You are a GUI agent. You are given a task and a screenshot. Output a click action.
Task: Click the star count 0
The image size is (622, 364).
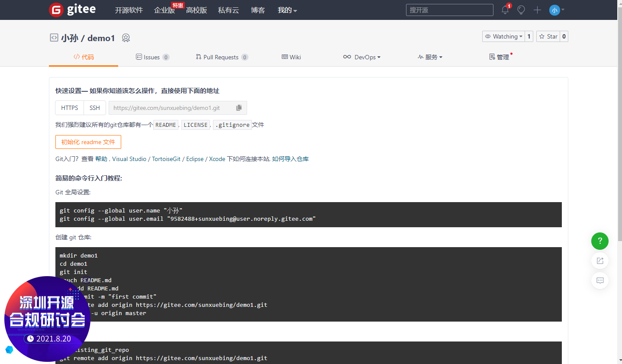point(564,36)
